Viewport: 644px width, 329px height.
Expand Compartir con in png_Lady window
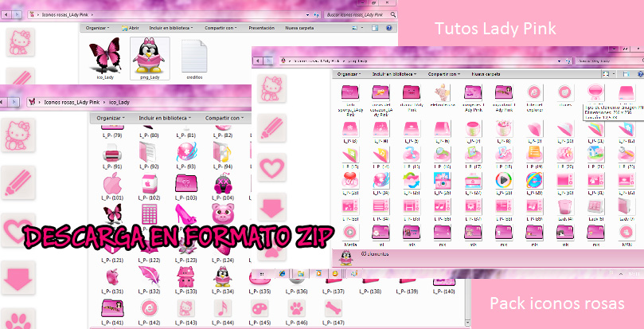(444, 74)
